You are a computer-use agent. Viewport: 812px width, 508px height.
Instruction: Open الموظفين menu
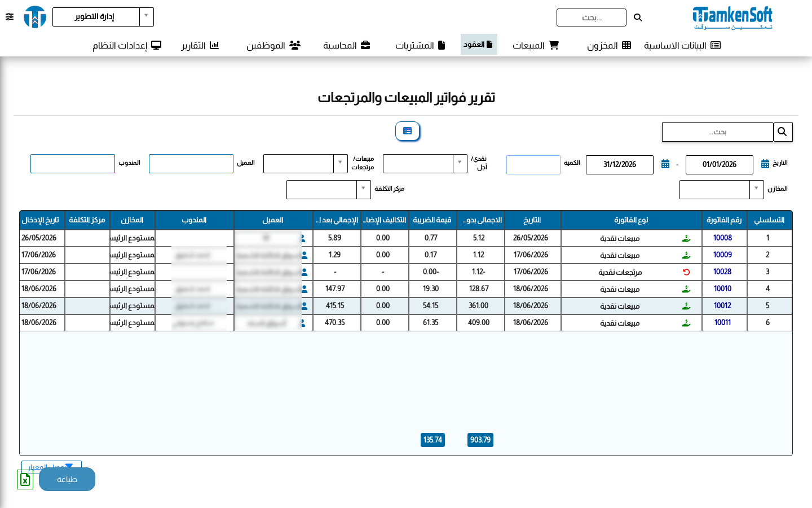(x=273, y=45)
